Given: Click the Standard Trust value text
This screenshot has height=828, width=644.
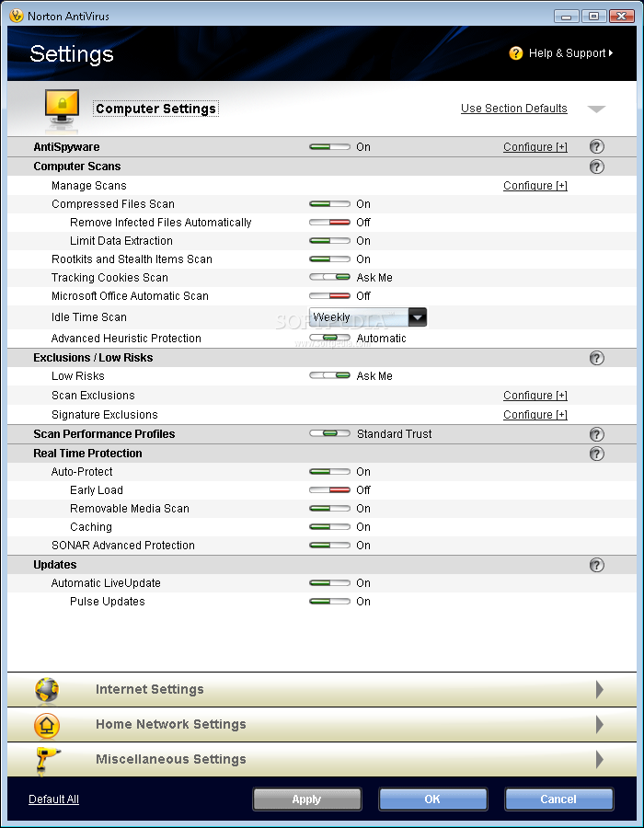Looking at the screenshot, I should click(395, 433).
